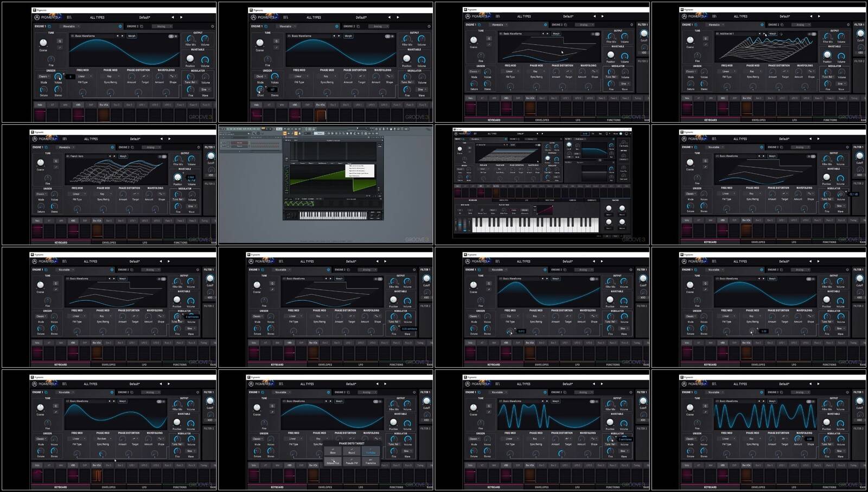Open Random phase mod dropdown
Image resolution: width=868 pixels, height=492 pixels.
point(104,439)
